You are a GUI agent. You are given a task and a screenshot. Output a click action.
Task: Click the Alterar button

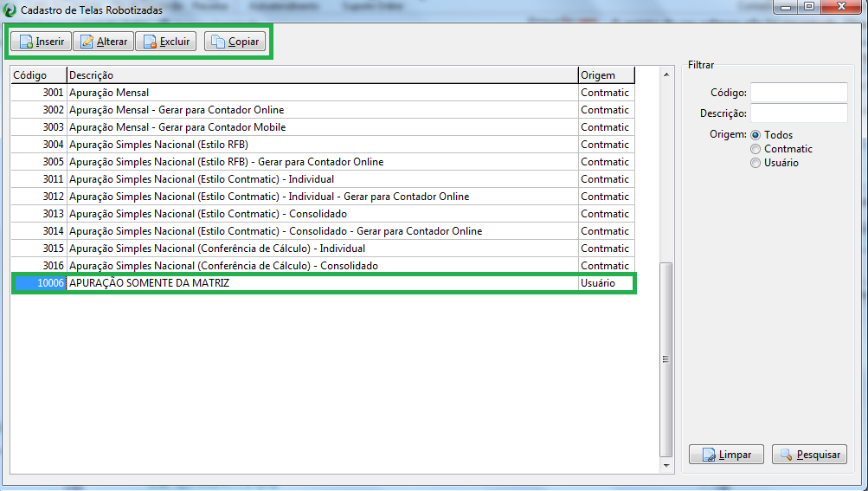(104, 42)
